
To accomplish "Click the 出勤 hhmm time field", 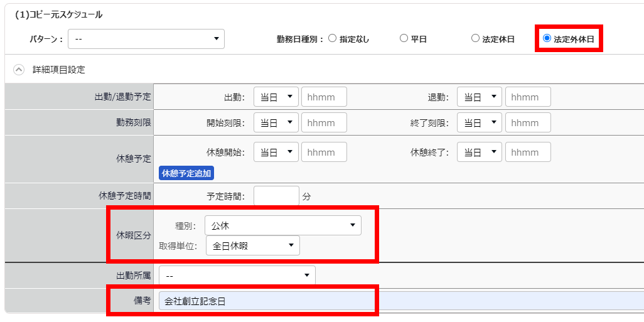I will click(324, 97).
